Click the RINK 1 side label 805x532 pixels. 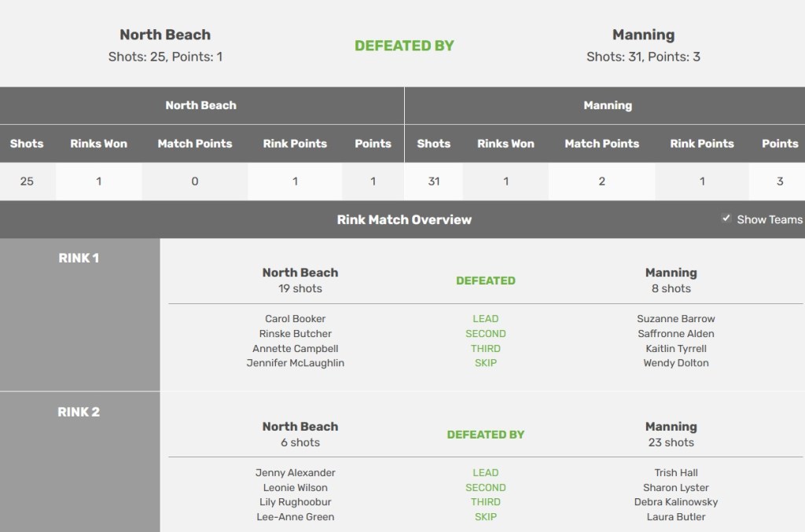[79, 258]
